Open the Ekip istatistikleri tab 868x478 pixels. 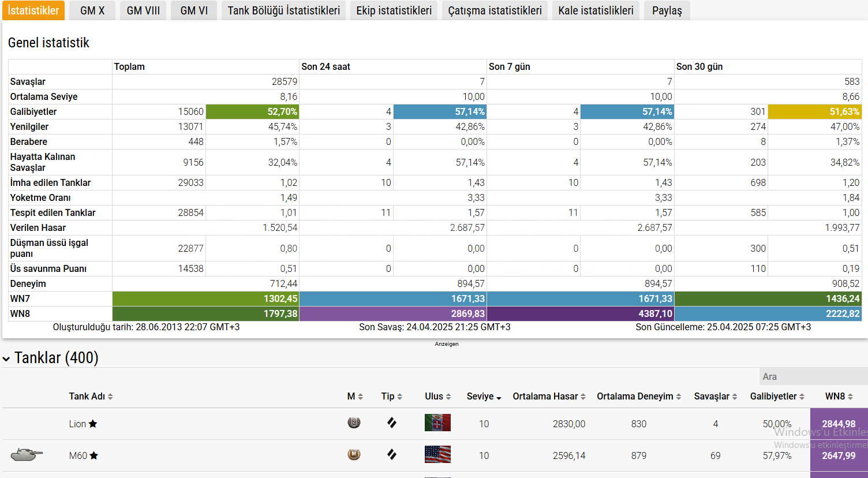pyautogui.click(x=394, y=10)
